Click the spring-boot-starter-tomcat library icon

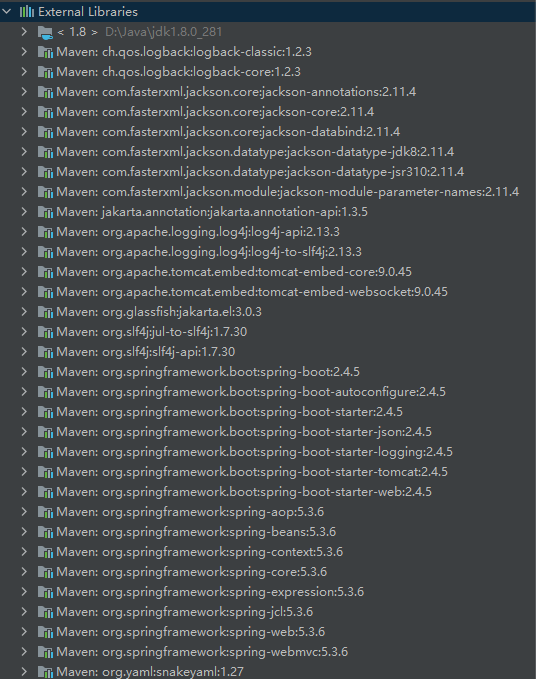pos(45,472)
